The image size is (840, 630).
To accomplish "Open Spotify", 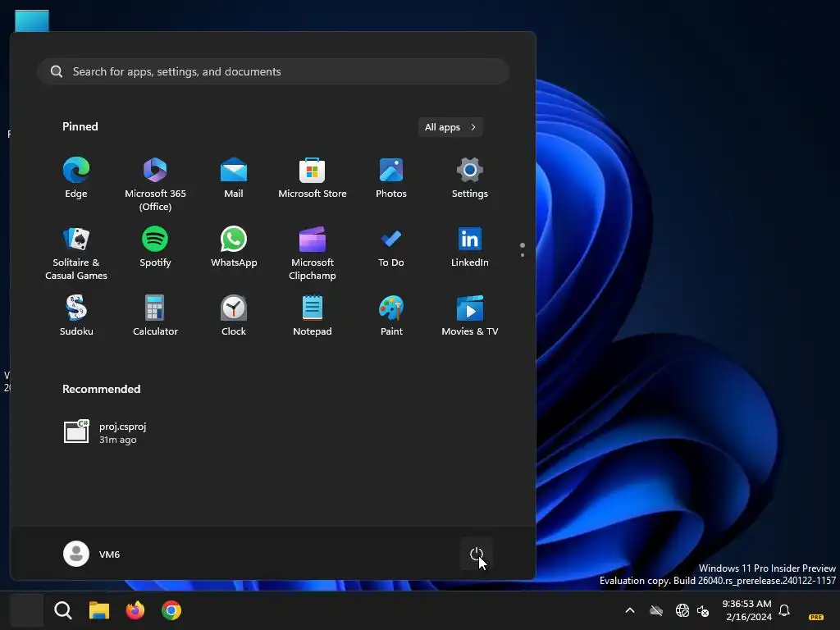I will [155, 248].
